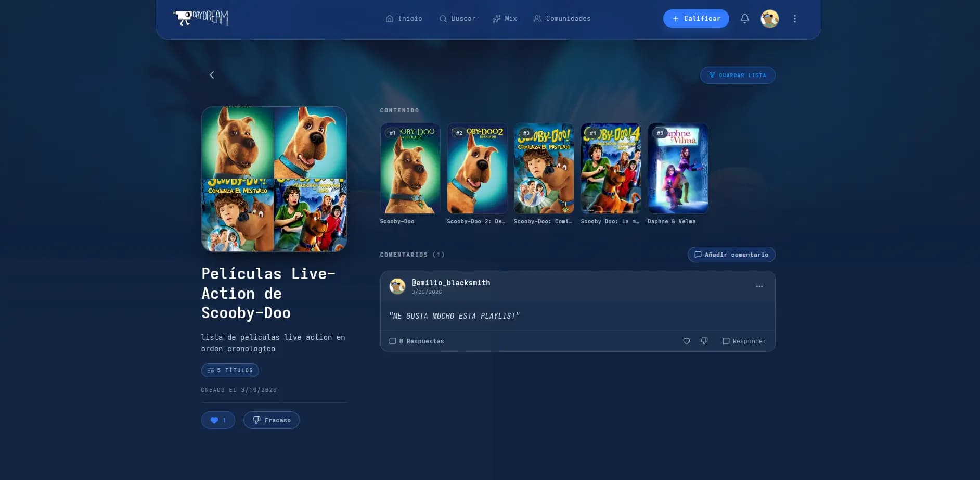Like the comment with the heart icon
Image resolution: width=980 pixels, height=480 pixels.
point(687,342)
